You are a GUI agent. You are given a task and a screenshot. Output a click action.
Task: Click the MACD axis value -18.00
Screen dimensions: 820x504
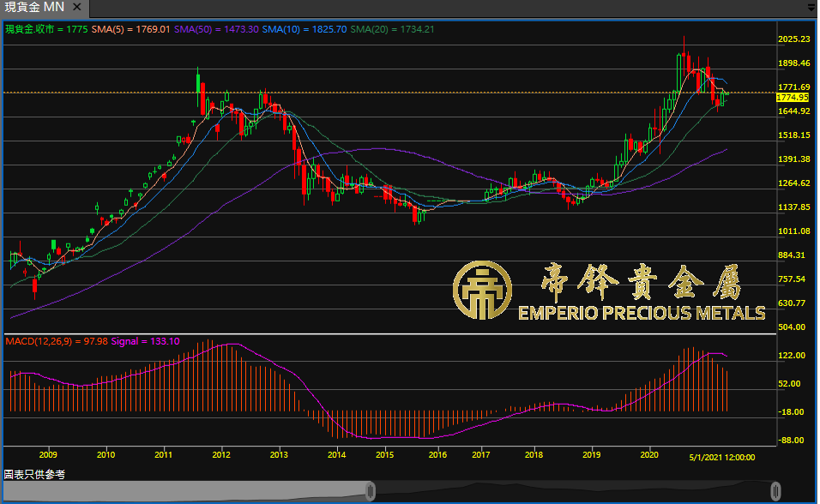coord(791,412)
